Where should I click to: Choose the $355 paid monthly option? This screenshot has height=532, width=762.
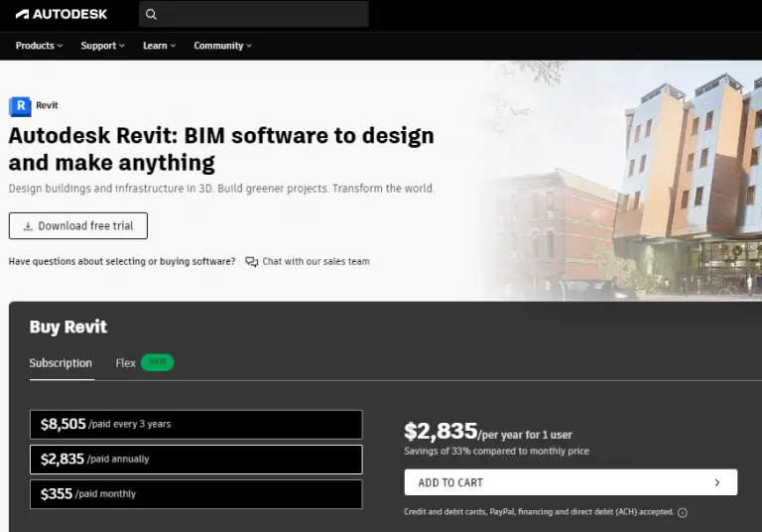pyautogui.click(x=195, y=493)
